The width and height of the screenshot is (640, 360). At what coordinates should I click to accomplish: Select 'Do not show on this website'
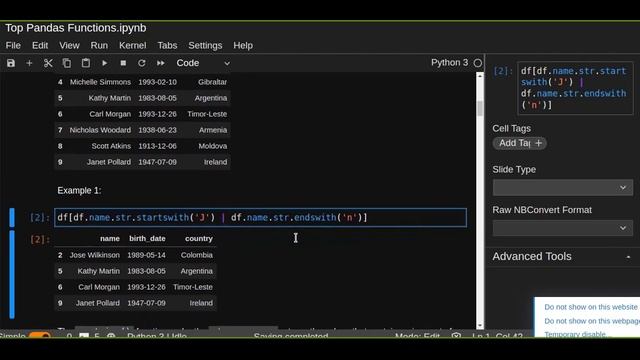click(591, 307)
